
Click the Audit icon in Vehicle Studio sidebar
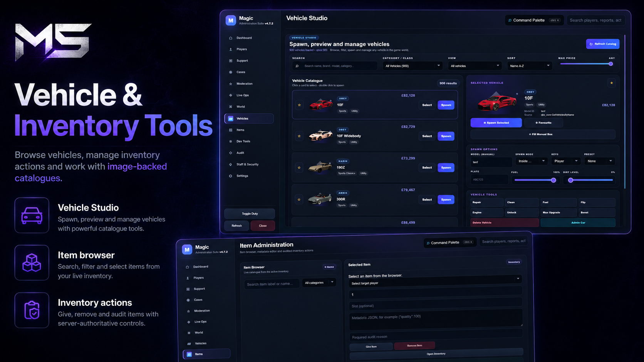(231, 153)
